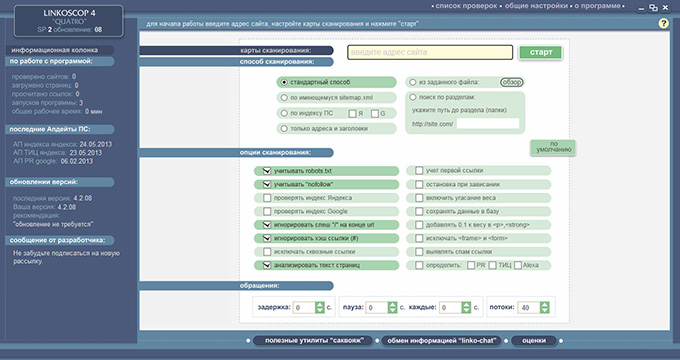Image resolution: width=680 pixels, height=360 pixels.
Task: Tick the PR checkbox
Action: 471,265
